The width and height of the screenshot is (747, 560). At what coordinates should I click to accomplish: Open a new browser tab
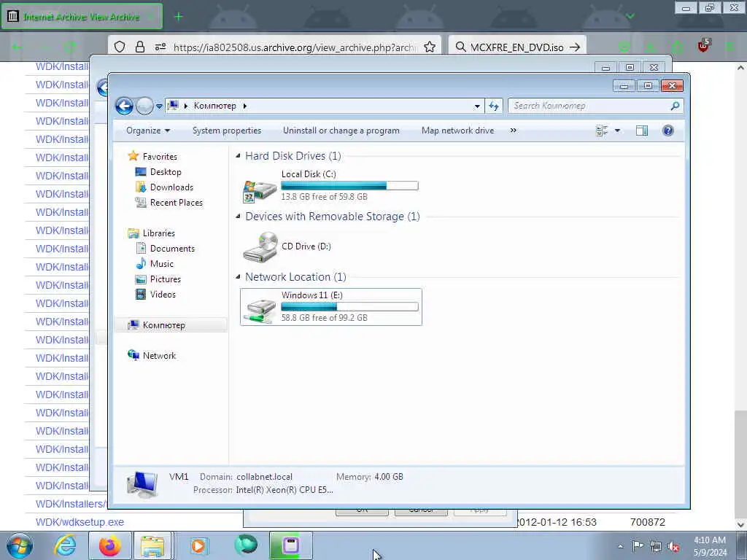178,17
